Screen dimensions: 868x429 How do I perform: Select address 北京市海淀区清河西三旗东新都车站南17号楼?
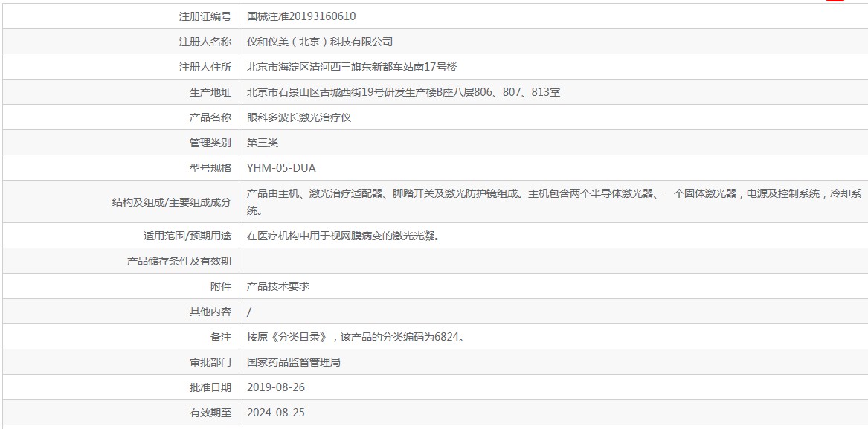(x=352, y=68)
